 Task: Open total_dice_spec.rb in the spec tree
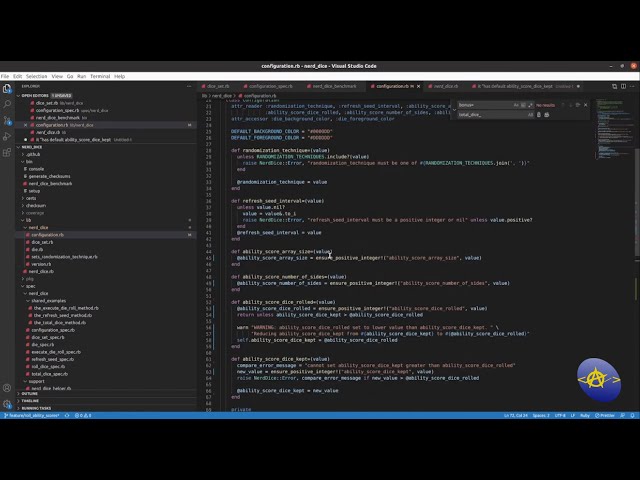(49, 374)
